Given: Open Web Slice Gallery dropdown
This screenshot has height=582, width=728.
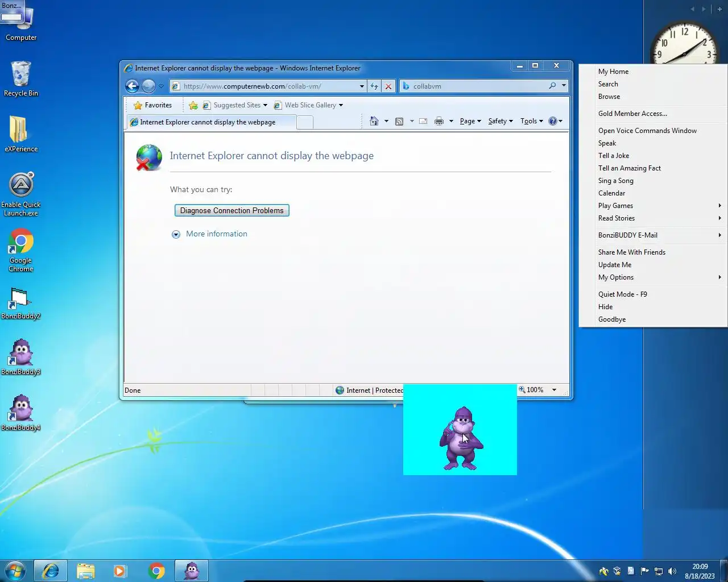Looking at the screenshot, I should pos(308,105).
